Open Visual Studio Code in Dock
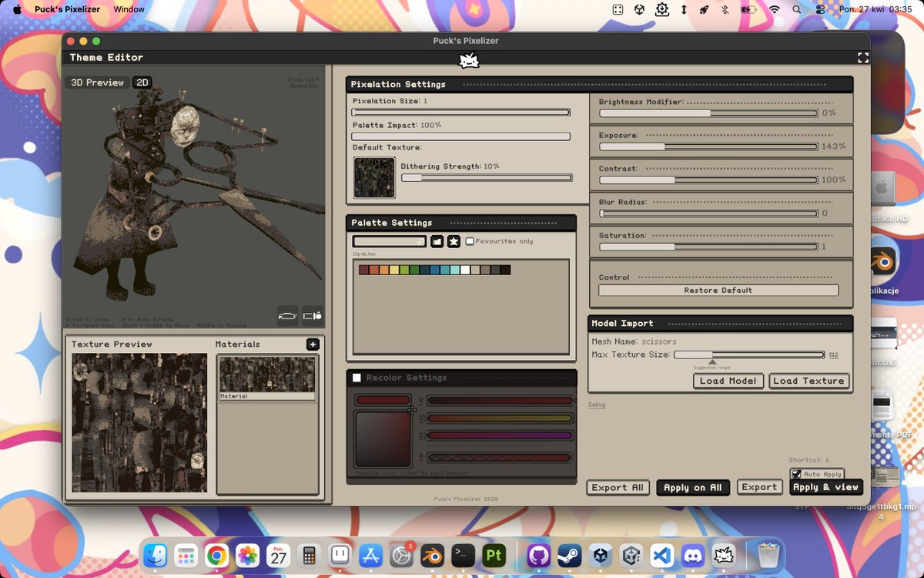This screenshot has width=924, height=578. (662, 555)
